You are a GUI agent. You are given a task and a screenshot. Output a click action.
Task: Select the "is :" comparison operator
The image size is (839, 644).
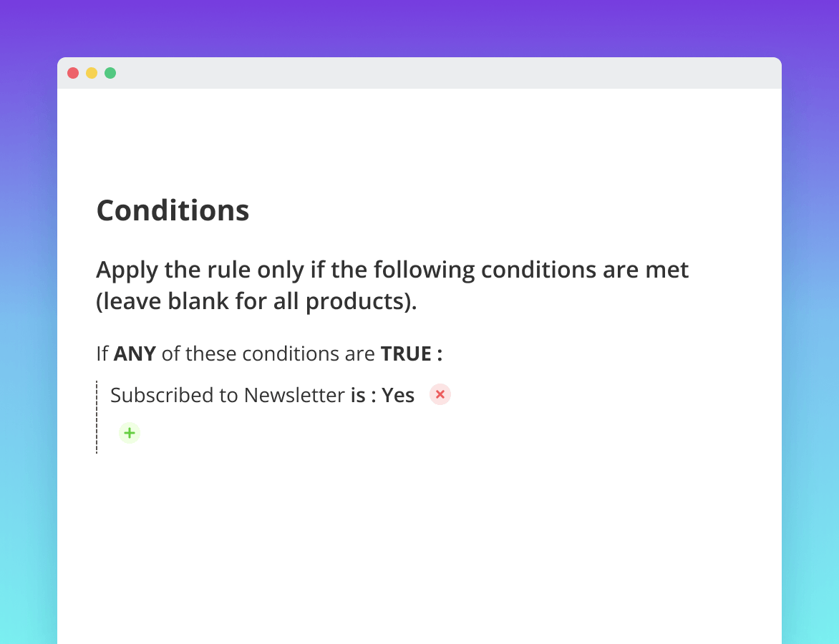click(x=363, y=395)
